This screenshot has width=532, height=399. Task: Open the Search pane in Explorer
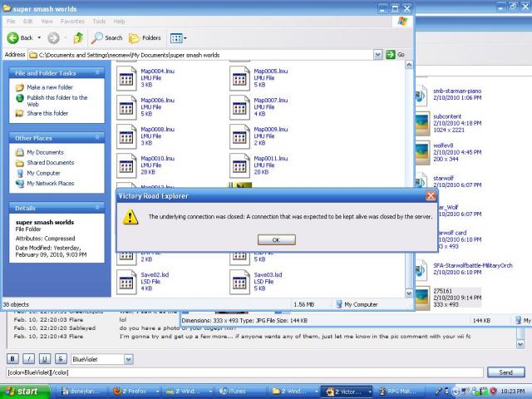pos(107,37)
